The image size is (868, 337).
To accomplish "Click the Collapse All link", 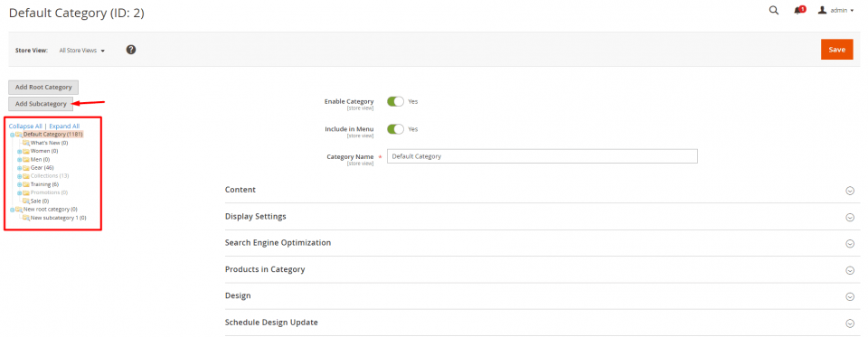I will (x=25, y=126).
